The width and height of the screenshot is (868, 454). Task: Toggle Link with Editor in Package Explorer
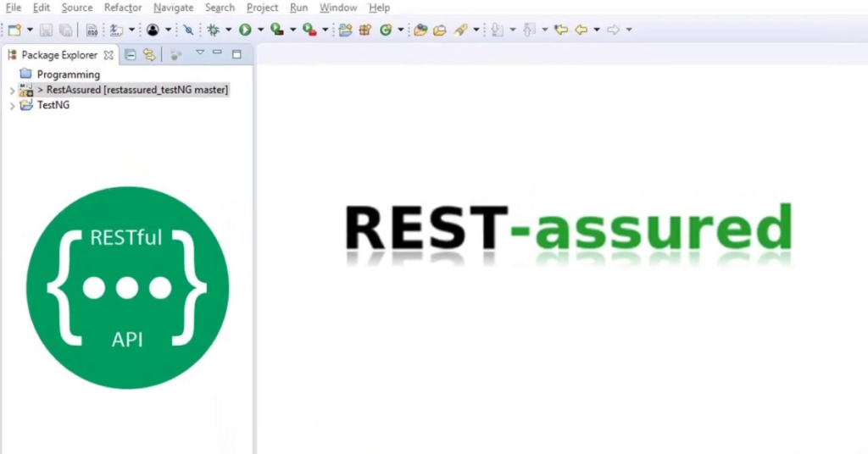pyautogui.click(x=149, y=55)
